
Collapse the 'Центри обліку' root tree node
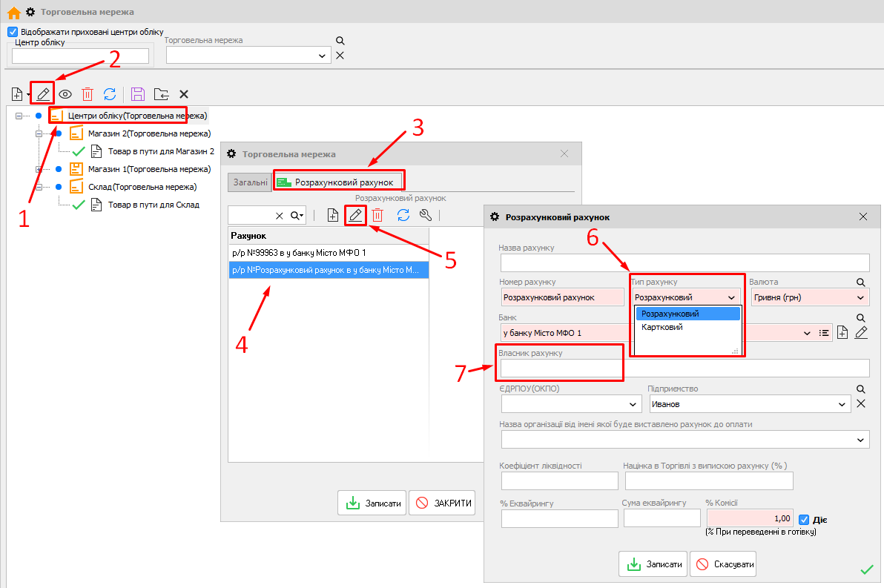[x=19, y=116]
